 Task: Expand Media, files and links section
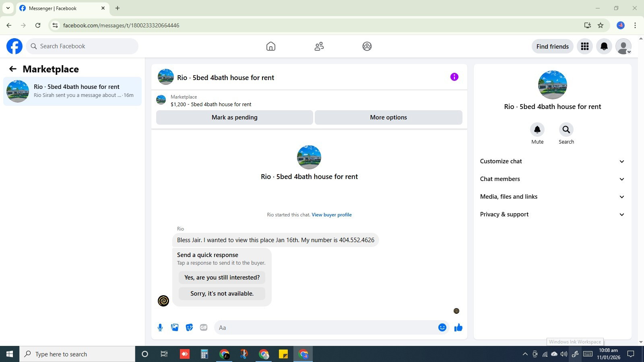pyautogui.click(x=552, y=197)
